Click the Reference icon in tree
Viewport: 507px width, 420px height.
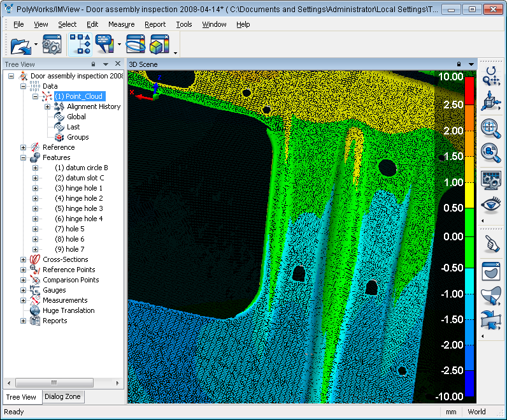tap(34, 147)
